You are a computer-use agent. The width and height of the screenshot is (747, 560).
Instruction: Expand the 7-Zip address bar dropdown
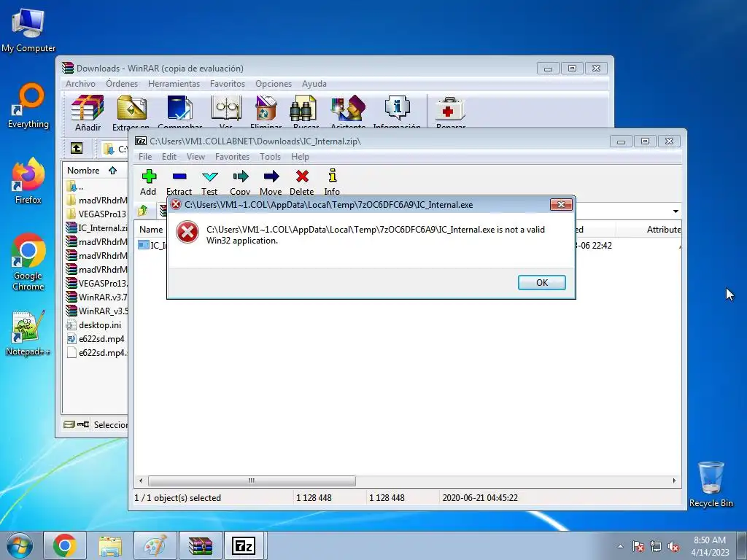(676, 211)
